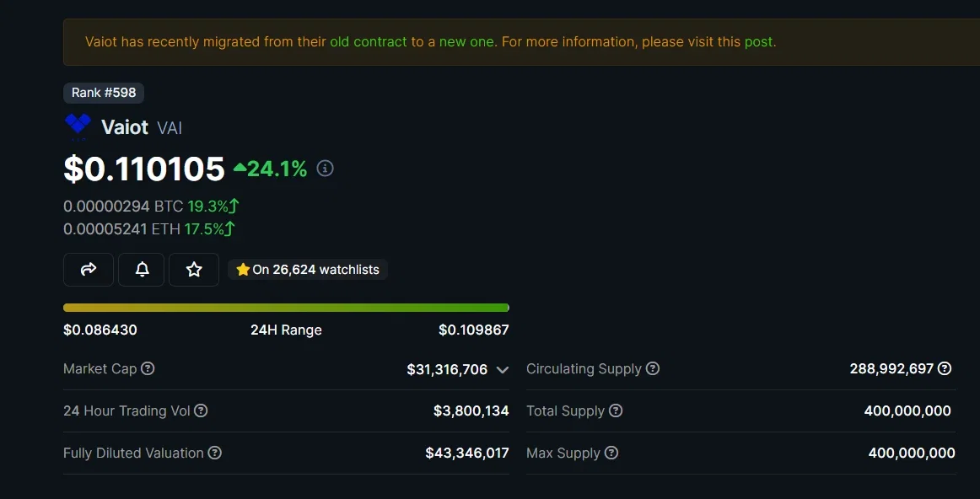Click Max Supply 400,000,000 value

pos(912,453)
